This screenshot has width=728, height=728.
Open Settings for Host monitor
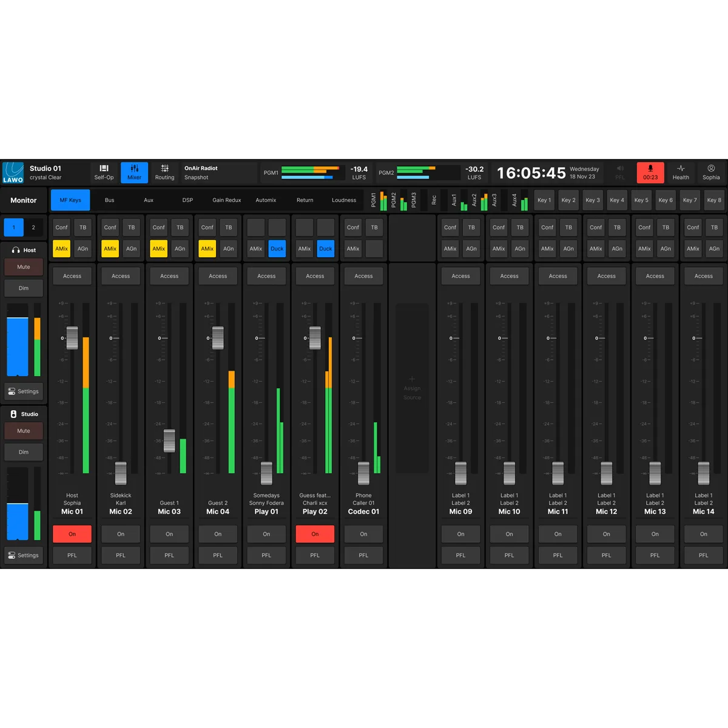24,391
